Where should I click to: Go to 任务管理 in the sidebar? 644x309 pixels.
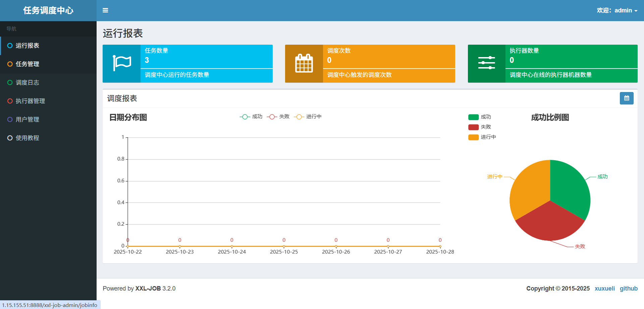[48, 64]
